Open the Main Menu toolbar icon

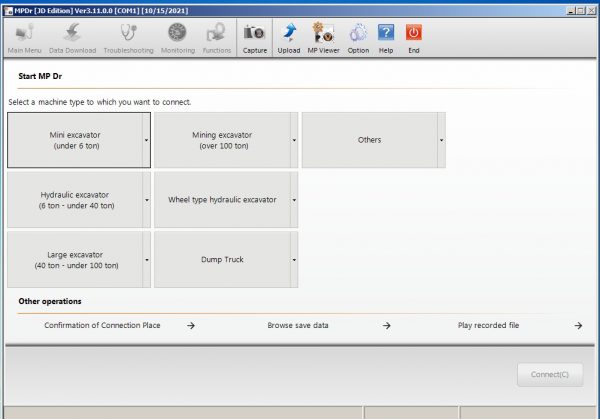pos(24,38)
